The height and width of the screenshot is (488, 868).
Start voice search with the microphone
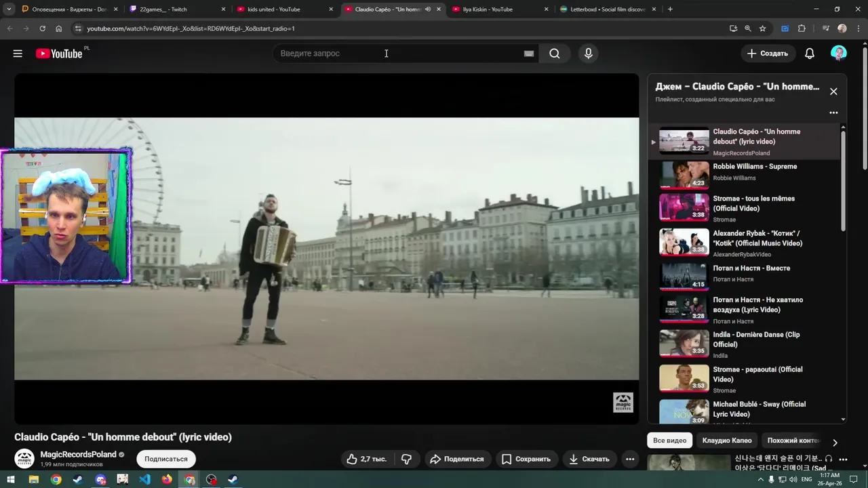click(589, 54)
